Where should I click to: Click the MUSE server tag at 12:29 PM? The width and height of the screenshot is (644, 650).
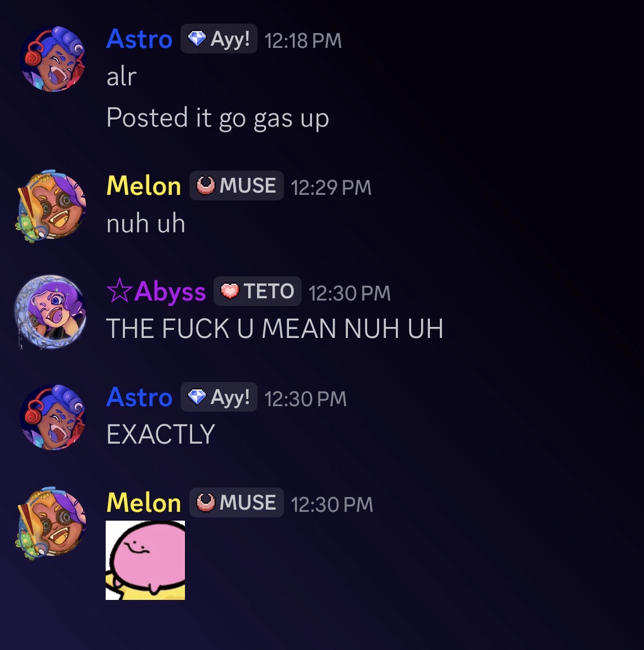coord(236,185)
